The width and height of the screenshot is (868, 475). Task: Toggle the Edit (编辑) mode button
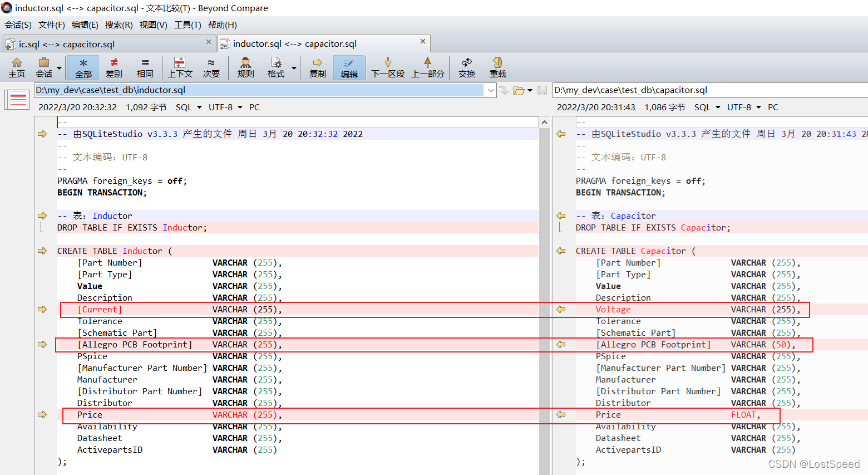tap(349, 67)
